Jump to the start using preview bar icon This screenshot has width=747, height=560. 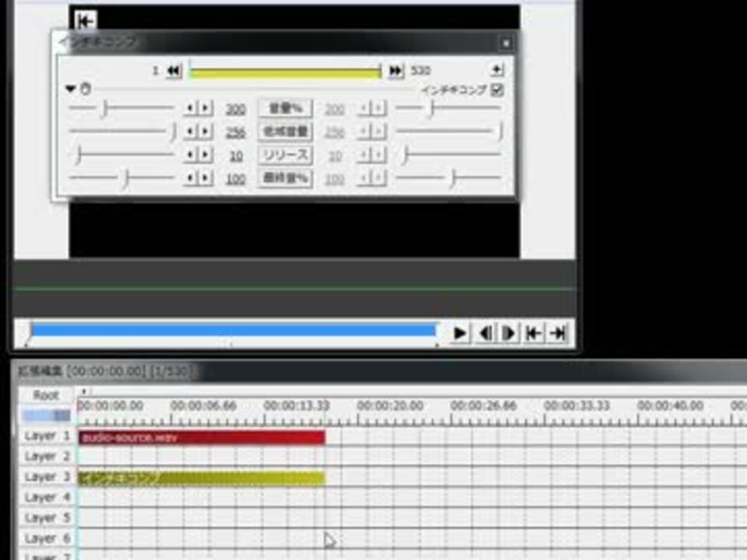[533, 334]
